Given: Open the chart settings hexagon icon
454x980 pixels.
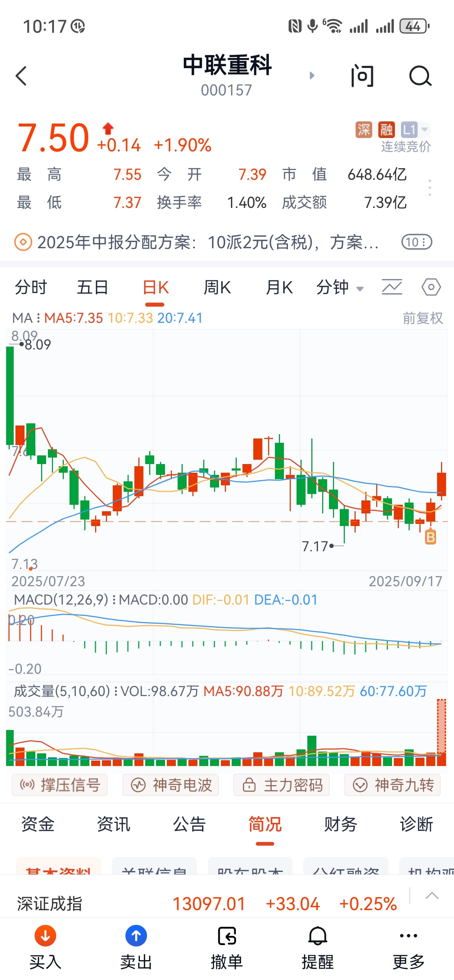Looking at the screenshot, I should 431,287.
